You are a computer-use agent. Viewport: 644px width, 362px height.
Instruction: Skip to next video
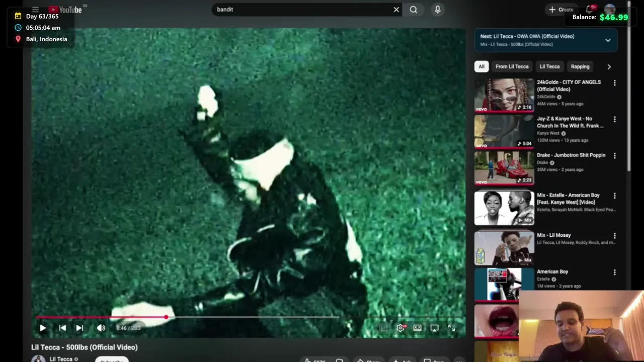pos(79,328)
